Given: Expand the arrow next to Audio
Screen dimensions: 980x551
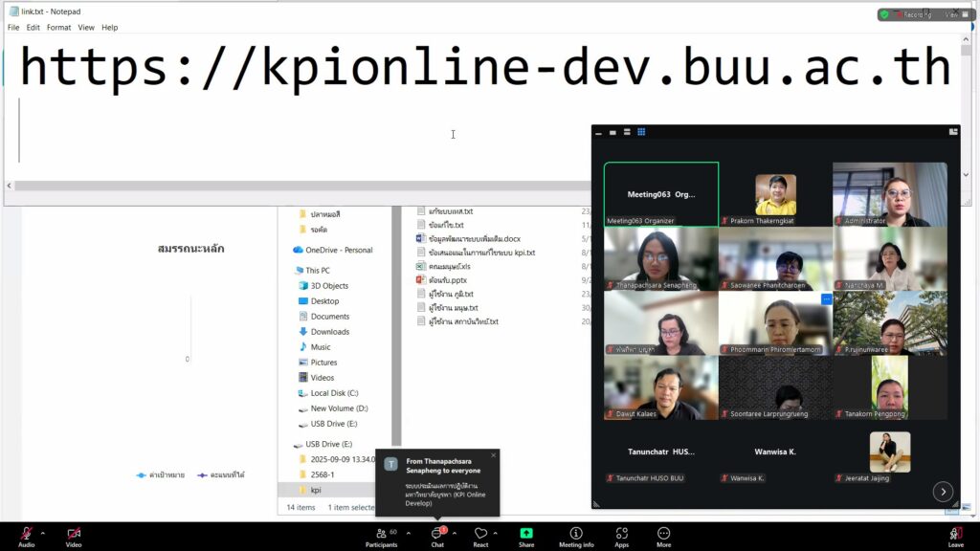Looking at the screenshot, I should [42, 533].
